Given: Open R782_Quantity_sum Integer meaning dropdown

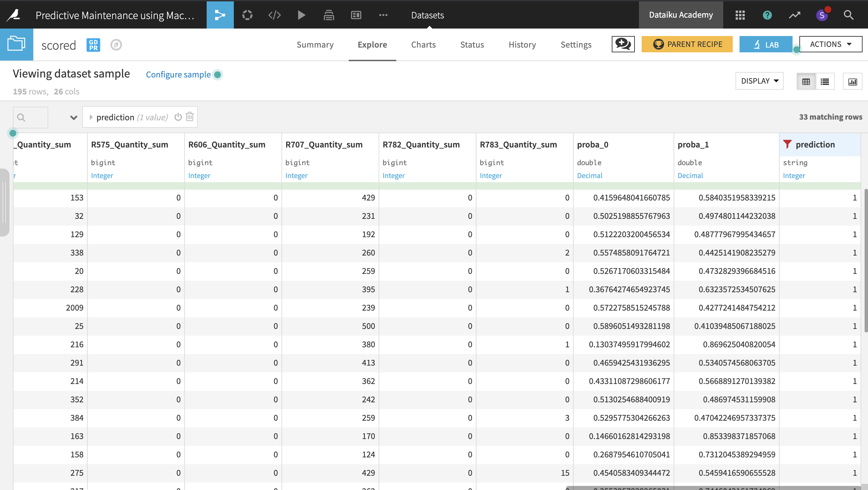Looking at the screenshot, I should (x=394, y=175).
